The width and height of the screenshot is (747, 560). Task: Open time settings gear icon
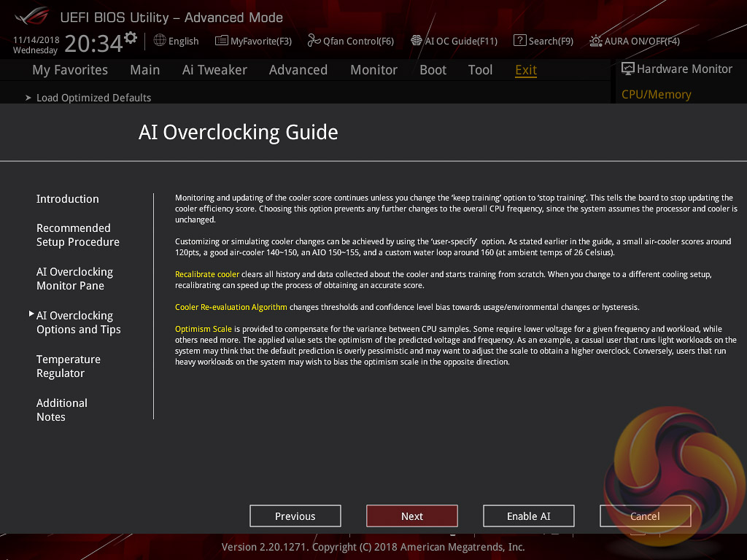pyautogui.click(x=131, y=37)
